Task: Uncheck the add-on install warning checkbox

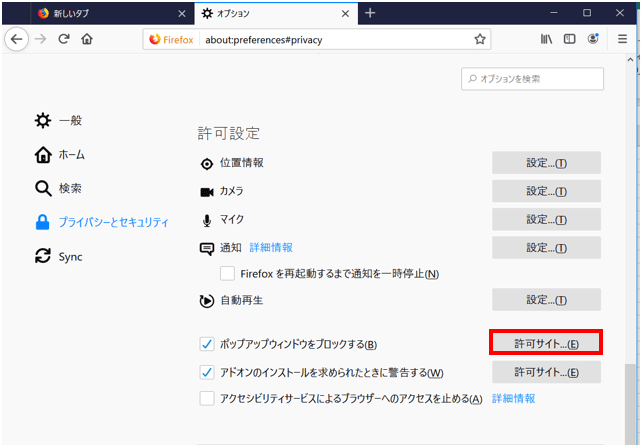Action: pos(207,373)
